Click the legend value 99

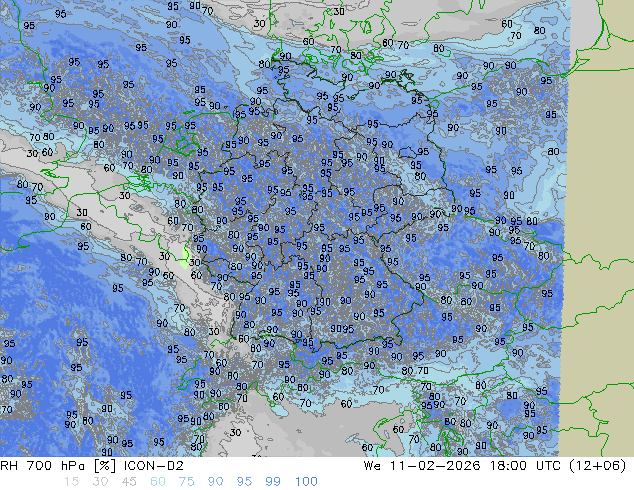273,482
